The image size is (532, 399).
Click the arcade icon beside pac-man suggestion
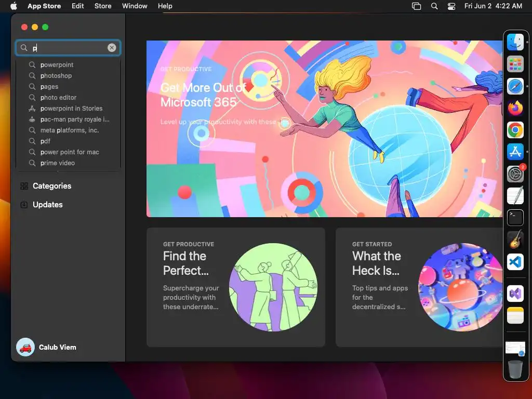(32, 119)
